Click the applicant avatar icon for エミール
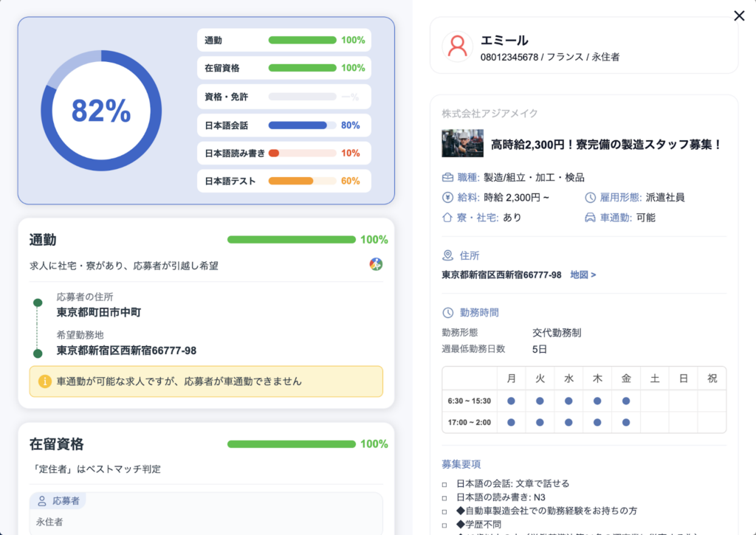 [x=457, y=46]
